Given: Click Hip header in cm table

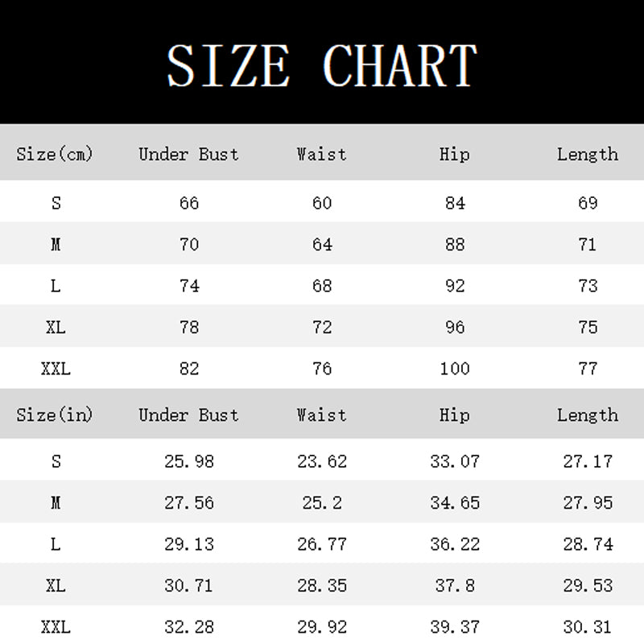Looking at the screenshot, I should tap(455, 154).
